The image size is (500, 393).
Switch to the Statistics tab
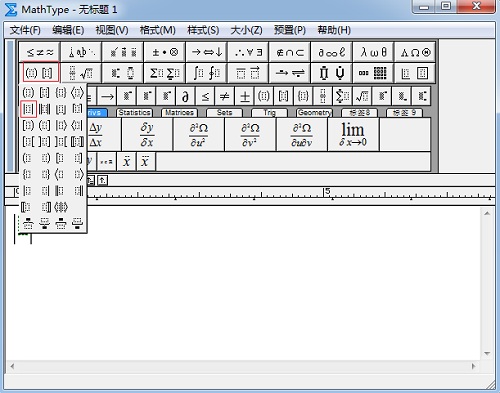pyautogui.click(x=134, y=113)
